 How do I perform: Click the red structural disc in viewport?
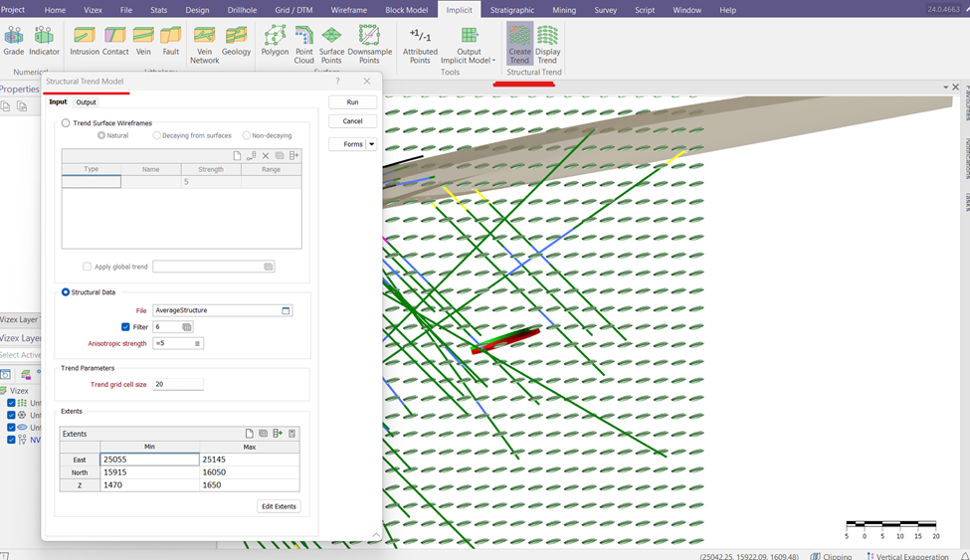(505, 340)
